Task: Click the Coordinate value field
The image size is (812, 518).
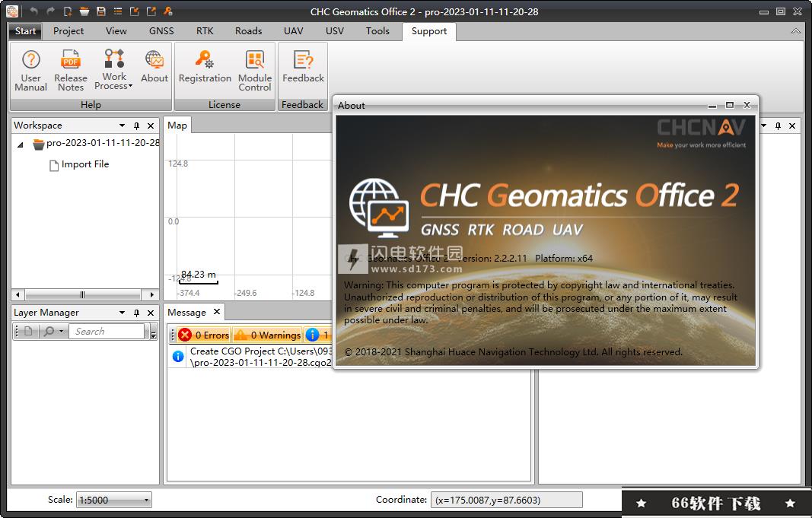Action: click(507, 500)
